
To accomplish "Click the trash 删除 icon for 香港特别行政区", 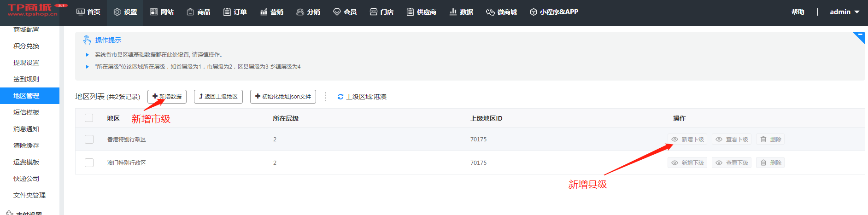I will point(763,139).
